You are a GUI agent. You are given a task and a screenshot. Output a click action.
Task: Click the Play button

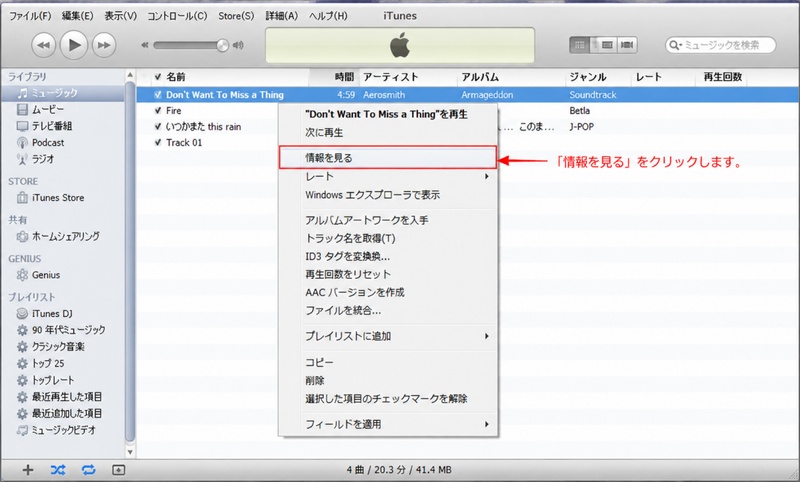coord(74,45)
